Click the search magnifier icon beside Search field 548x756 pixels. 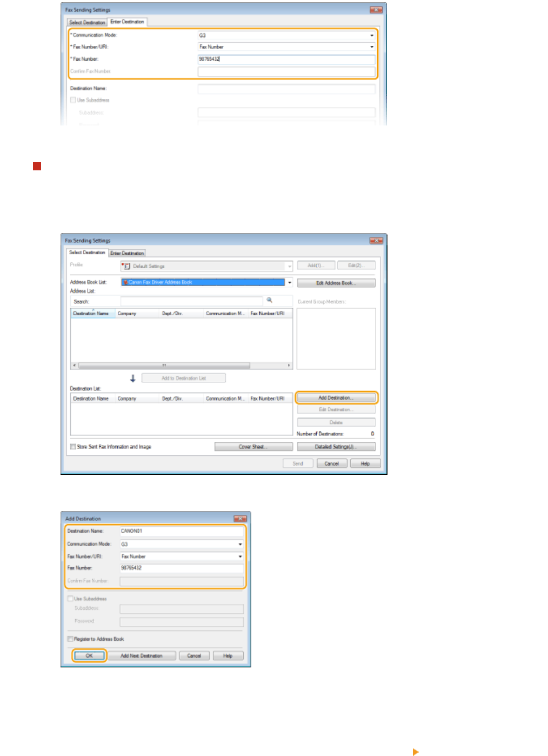coord(269,300)
